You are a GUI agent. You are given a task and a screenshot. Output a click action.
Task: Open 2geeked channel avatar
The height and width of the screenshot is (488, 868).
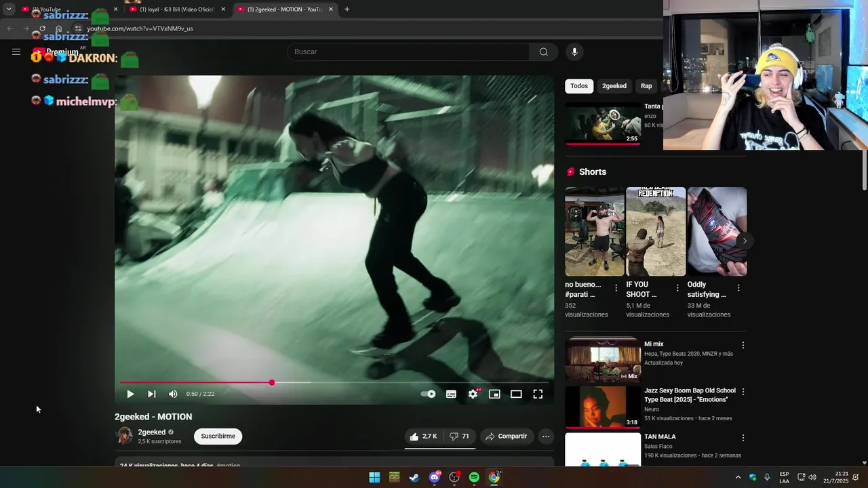(x=124, y=436)
